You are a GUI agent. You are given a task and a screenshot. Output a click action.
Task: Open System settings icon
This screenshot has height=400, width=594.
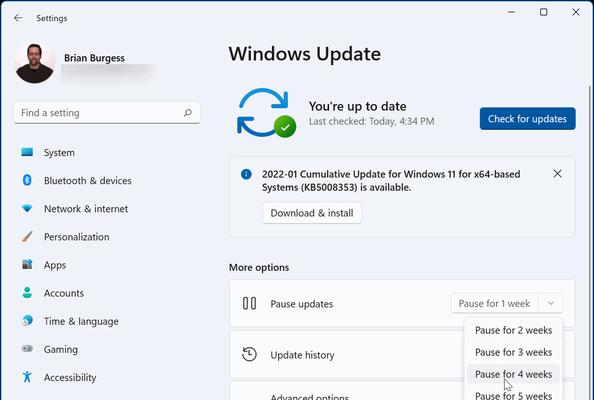(x=27, y=152)
